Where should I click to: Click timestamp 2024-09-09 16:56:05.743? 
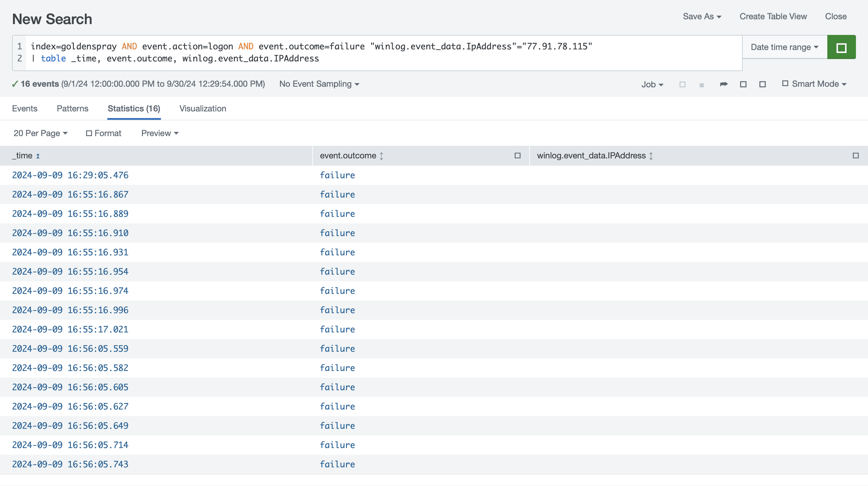click(x=70, y=464)
